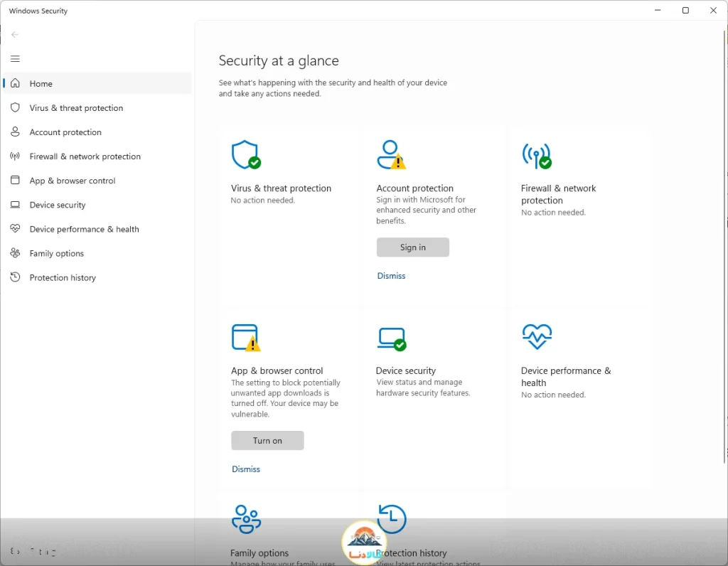Navigate to Device security in sidebar
728x566 pixels.
pyautogui.click(x=97, y=204)
